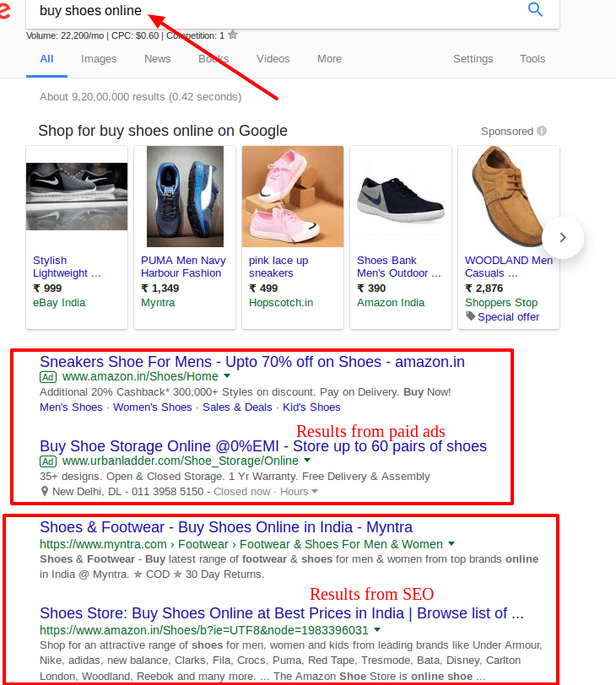Open the Sneakers Shoe For Mens amazon.in ad
This screenshot has width=616, height=685.
(252, 362)
